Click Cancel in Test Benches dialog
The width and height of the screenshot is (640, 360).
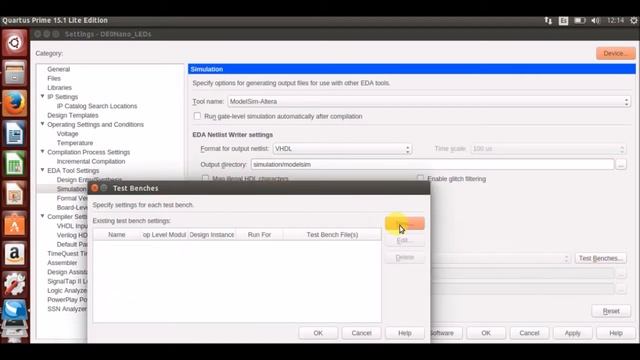[361, 333]
